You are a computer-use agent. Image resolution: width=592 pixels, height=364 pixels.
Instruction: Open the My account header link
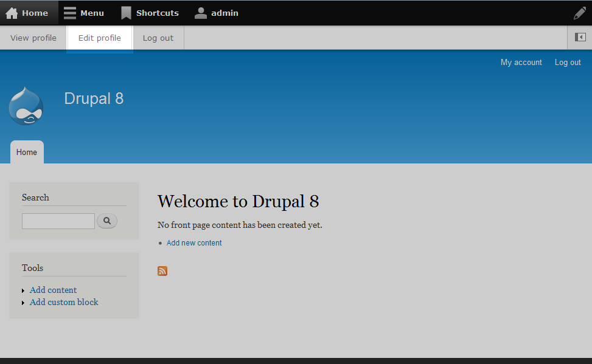(521, 62)
